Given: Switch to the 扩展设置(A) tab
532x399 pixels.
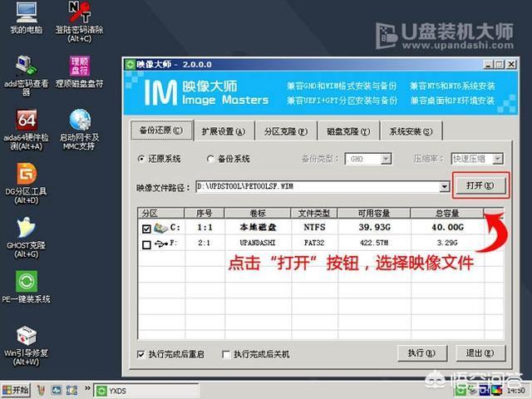Looking at the screenshot, I should [x=224, y=131].
